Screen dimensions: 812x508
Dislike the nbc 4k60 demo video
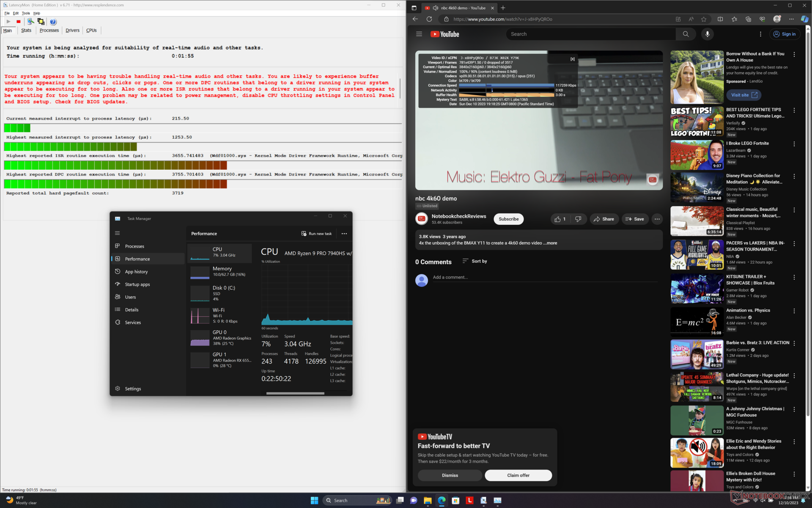[x=578, y=219]
